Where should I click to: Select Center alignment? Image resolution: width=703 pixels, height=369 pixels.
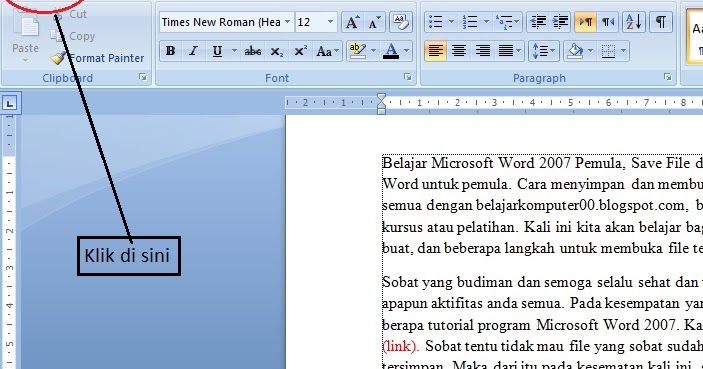coord(459,51)
